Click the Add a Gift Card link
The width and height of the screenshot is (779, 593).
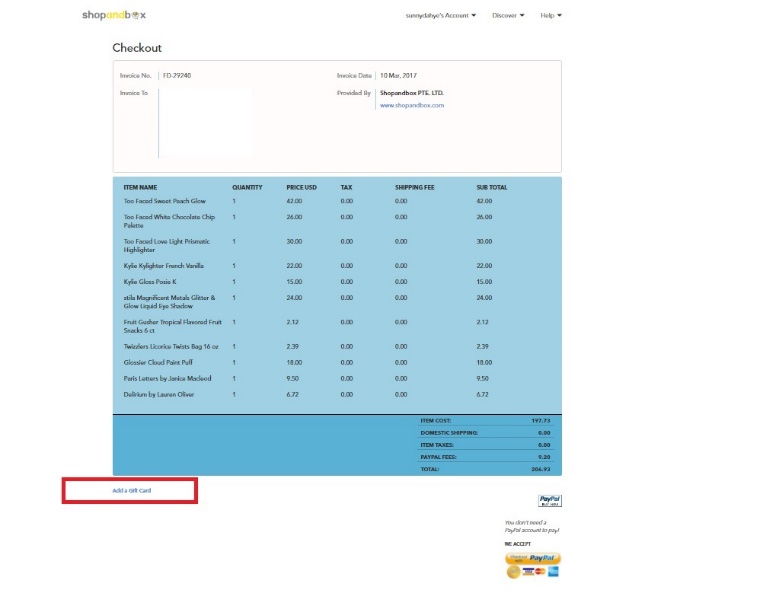pyautogui.click(x=132, y=491)
